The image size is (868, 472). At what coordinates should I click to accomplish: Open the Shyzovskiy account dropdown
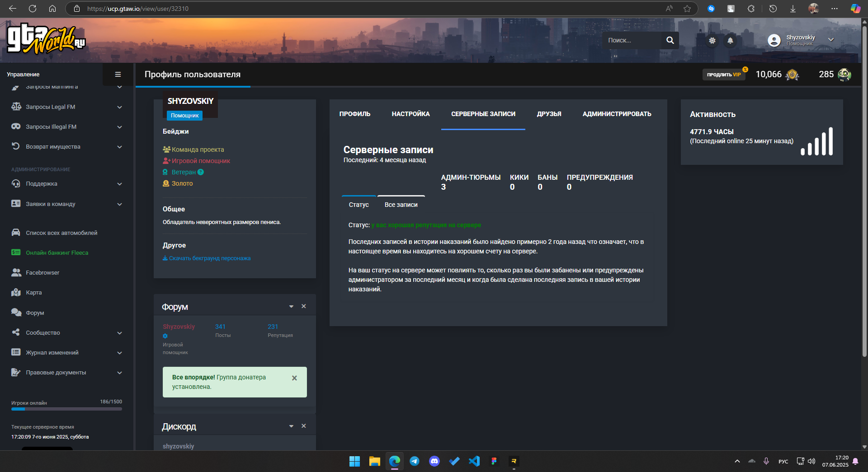[x=831, y=40]
